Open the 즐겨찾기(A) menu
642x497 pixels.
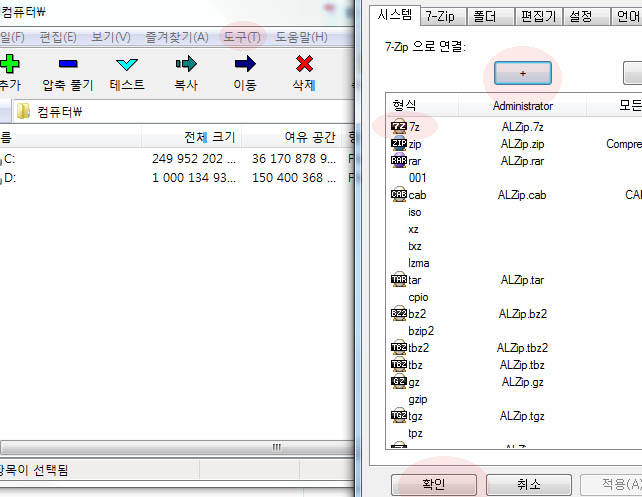click(177, 37)
